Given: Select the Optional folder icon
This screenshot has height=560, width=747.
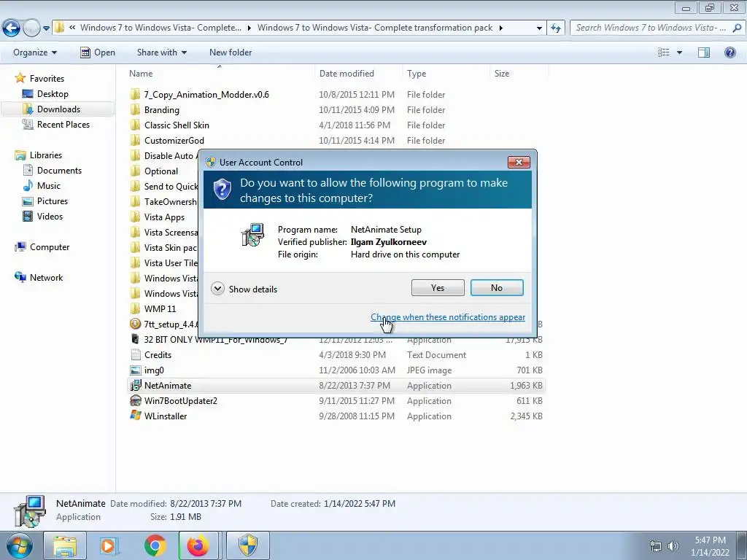Looking at the screenshot, I should [135, 171].
